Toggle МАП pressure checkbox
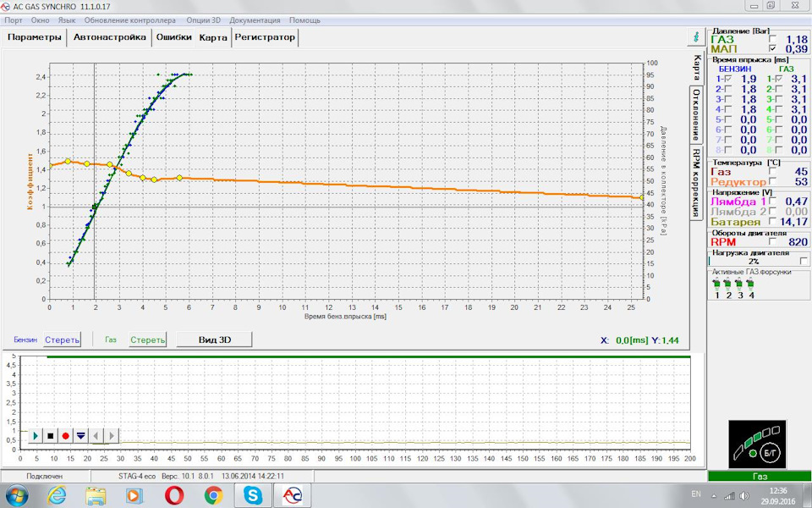The image size is (812, 508). 772,49
